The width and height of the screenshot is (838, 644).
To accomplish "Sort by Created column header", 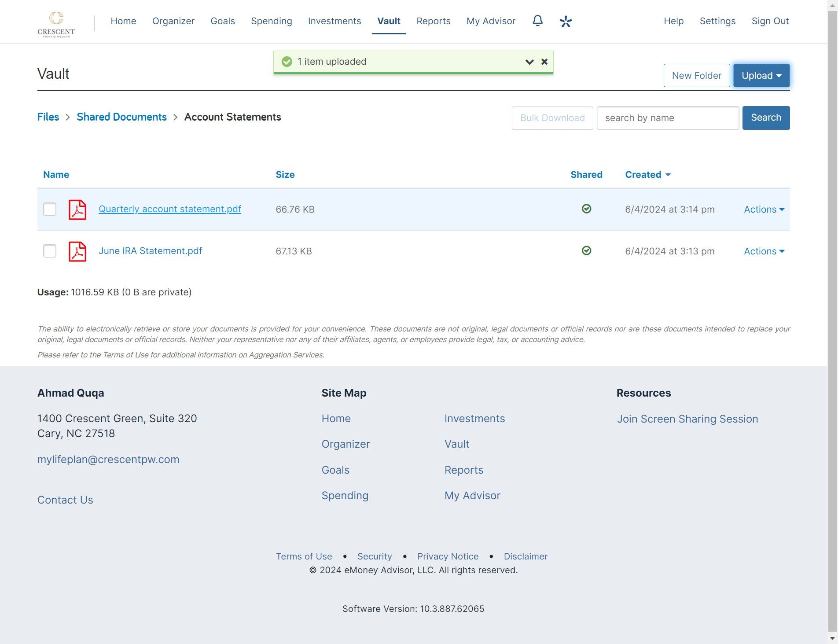I will click(x=647, y=175).
